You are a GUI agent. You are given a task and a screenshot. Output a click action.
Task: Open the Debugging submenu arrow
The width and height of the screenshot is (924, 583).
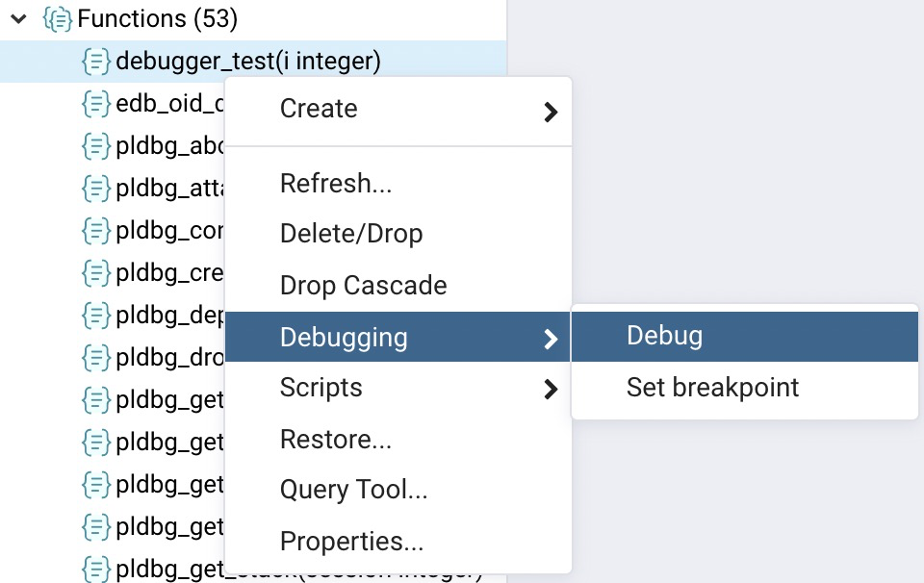[x=551, y=339]
